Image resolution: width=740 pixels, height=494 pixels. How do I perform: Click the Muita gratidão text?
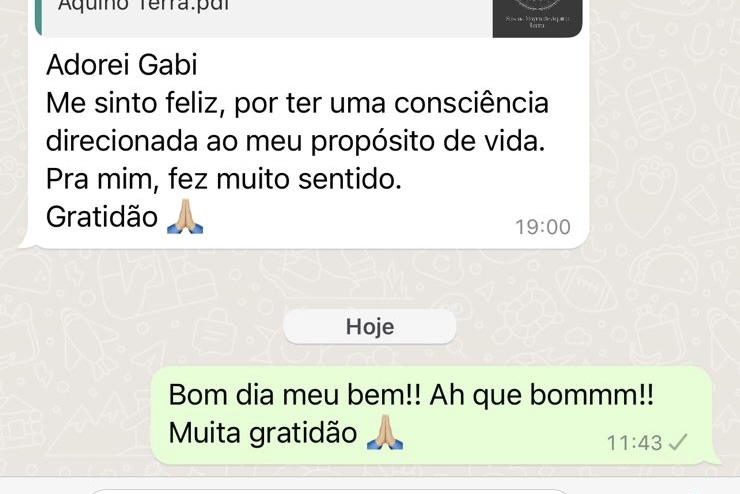click(263, 433)
